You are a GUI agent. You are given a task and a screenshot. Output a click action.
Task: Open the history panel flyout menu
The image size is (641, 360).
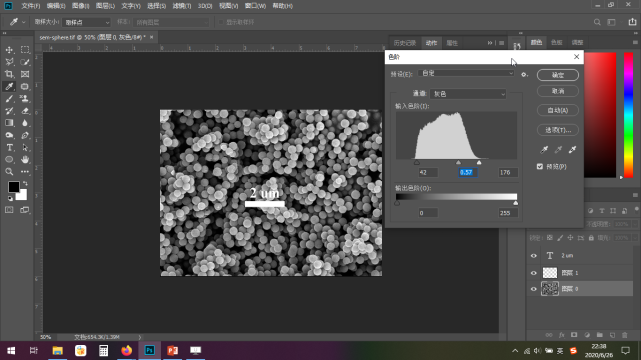pos(502,43)
